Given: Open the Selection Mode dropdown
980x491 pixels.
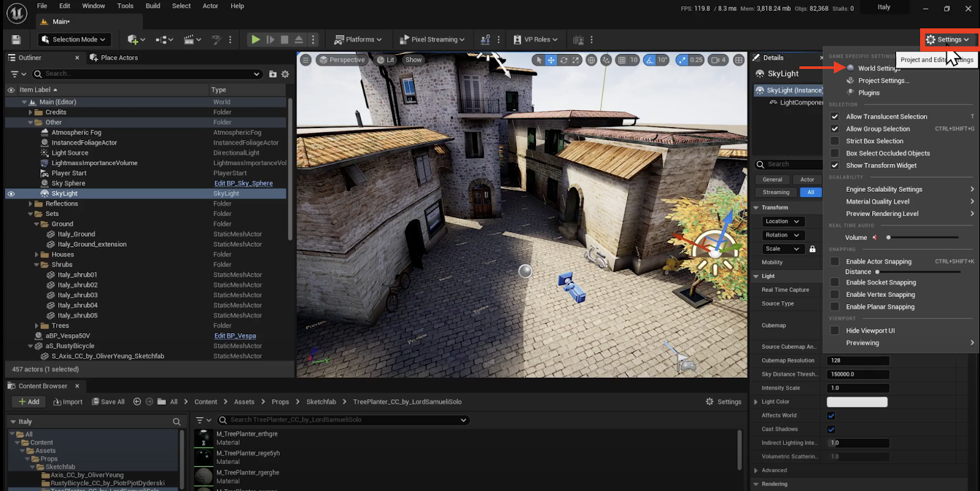Looking at the screenshot, I should click(x=74, y=40).
